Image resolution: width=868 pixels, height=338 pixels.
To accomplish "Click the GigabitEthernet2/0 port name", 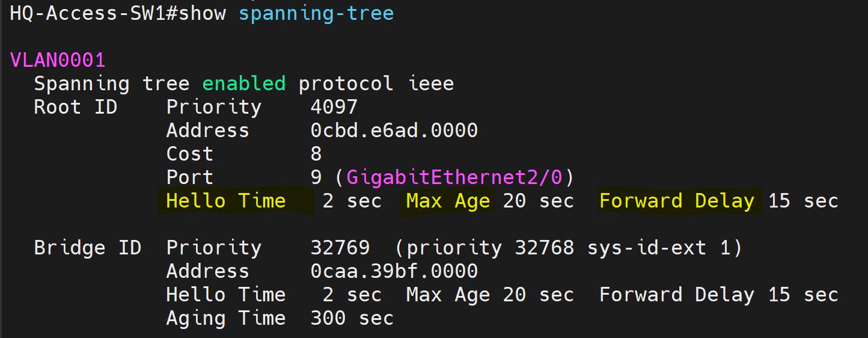I will pyautogui.click(x=454, y=177).
